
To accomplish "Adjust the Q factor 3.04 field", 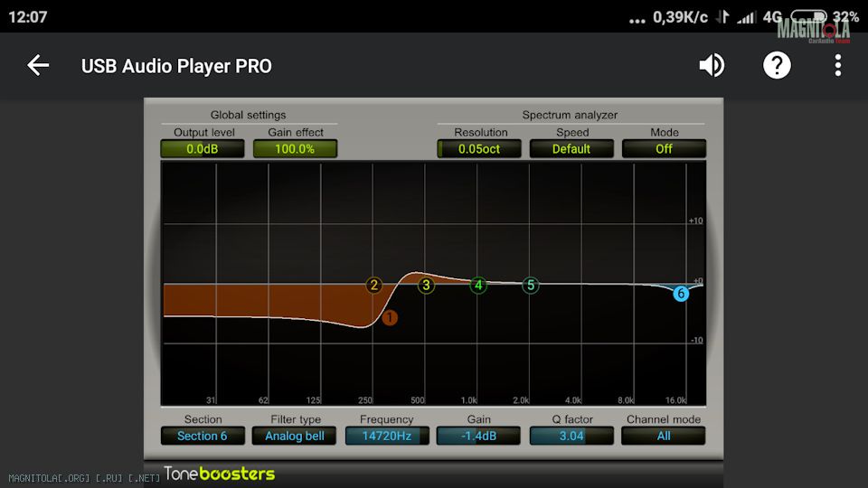I will 571,436.
